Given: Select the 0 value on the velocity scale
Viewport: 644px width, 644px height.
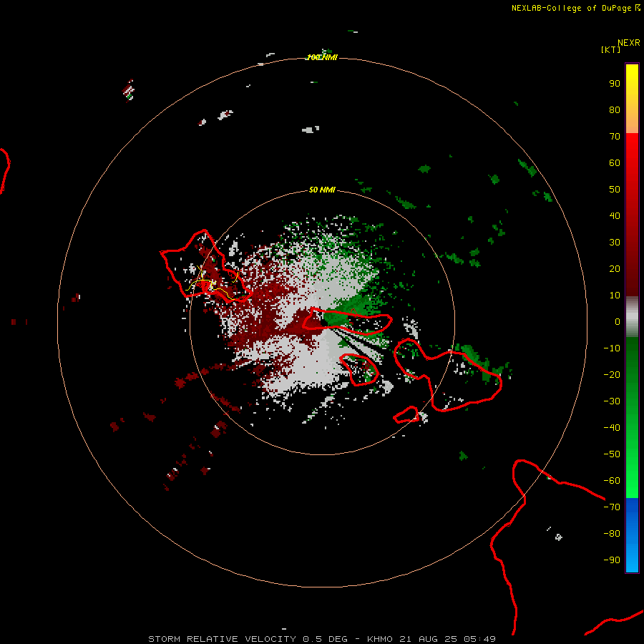Looking at the screenshot, I should pos(618,321).
